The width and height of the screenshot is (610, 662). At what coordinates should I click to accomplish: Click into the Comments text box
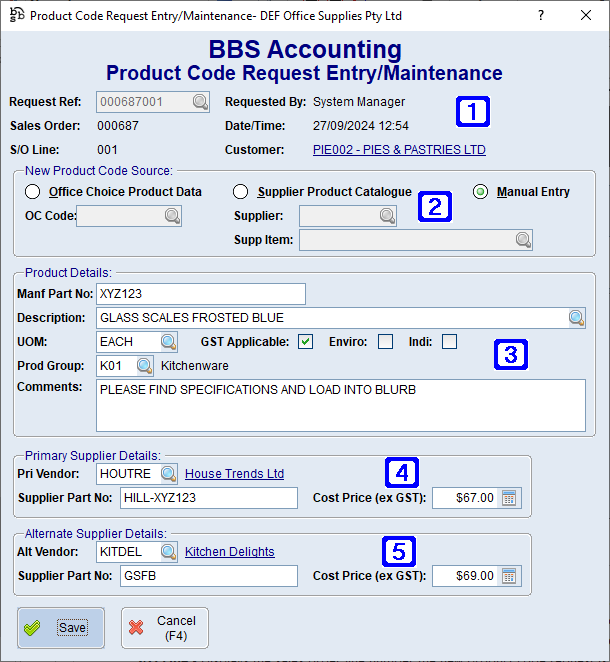coord(341,405)
